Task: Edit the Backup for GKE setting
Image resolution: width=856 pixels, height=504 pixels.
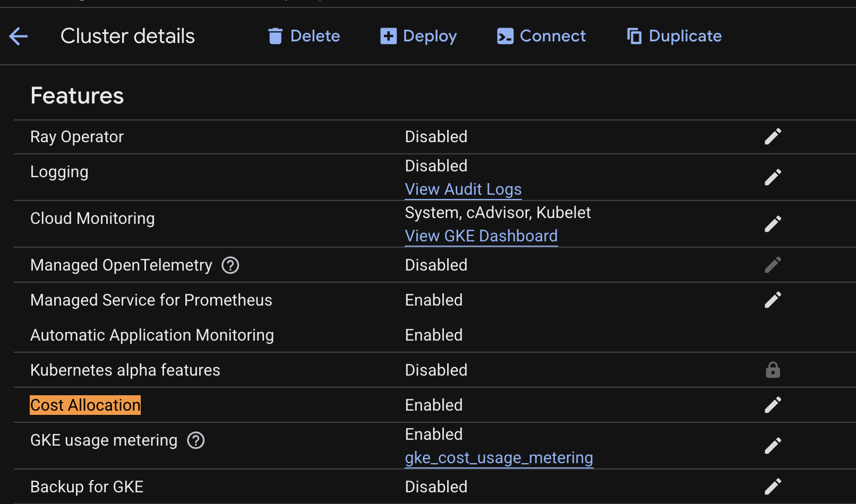Action: (773, 486)
